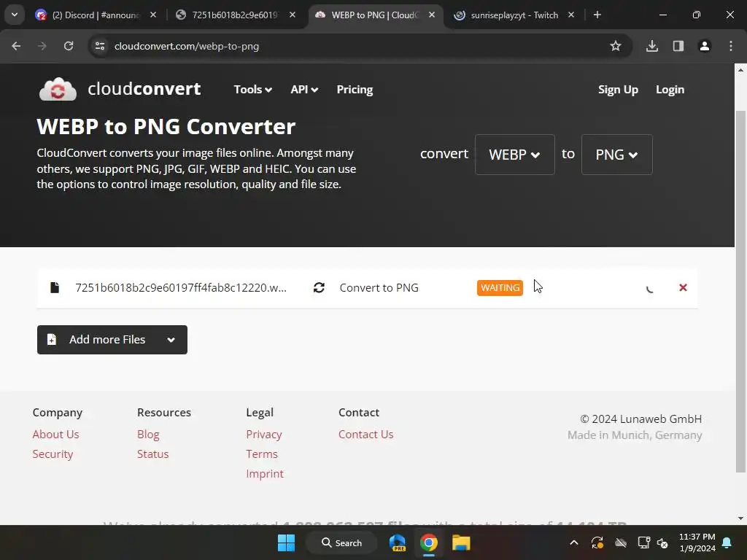Reload the page with the refresh button
The width and height of the screenshot is (747, 560).
tap(69, 46)
